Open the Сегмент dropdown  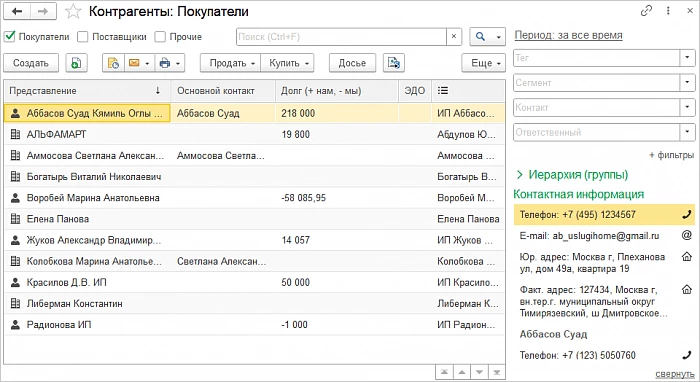(x=687, y=82)
